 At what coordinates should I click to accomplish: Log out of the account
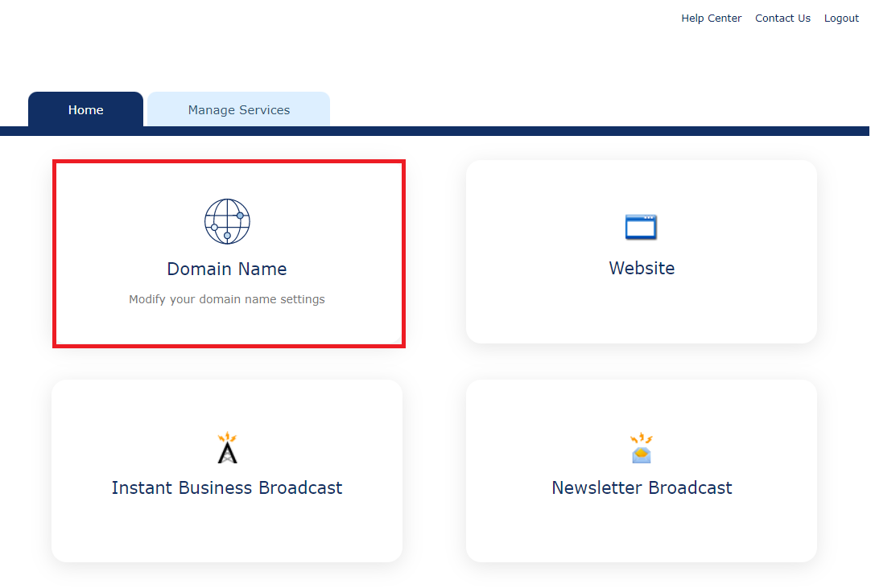coord(841,18)
